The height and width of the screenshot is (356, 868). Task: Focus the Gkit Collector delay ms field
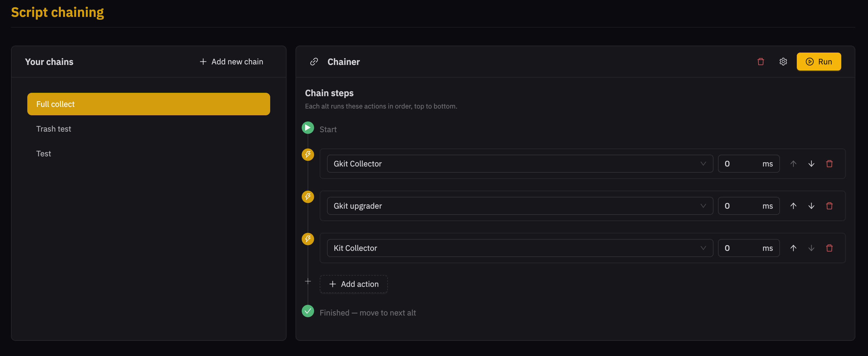tap(748, 164)
